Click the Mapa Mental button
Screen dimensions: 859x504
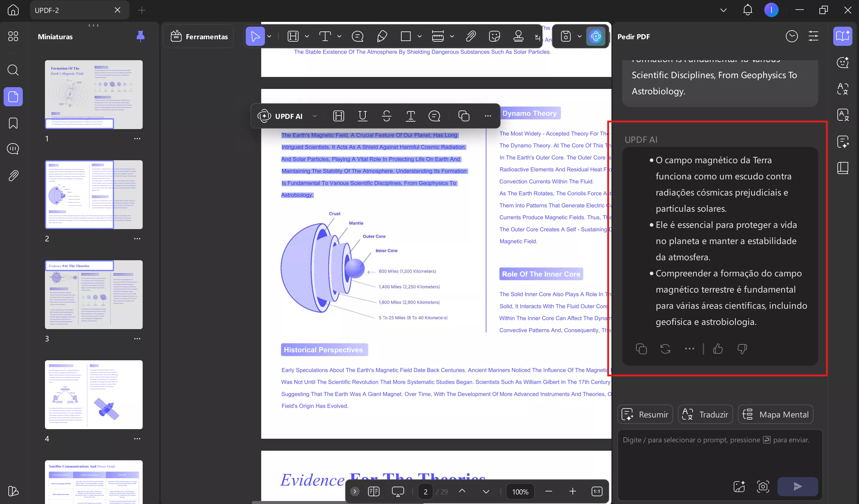[x=775, y=414]
